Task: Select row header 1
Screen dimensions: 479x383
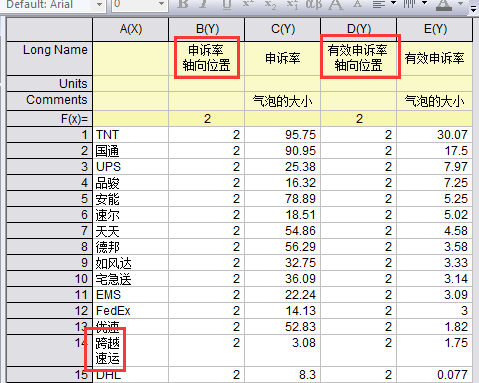Action: pyautogui.click(x=49, y=135)
